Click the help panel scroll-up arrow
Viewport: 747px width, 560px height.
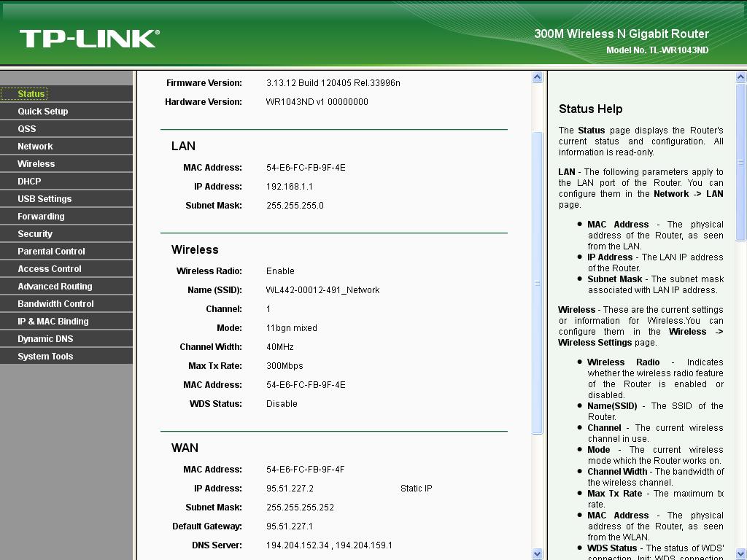741,77
